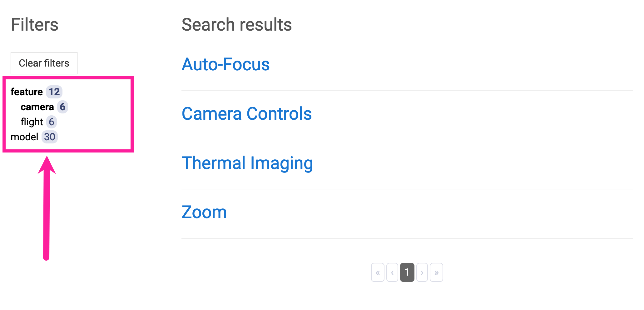Open the Zoom search result

[x=204, y=212]
